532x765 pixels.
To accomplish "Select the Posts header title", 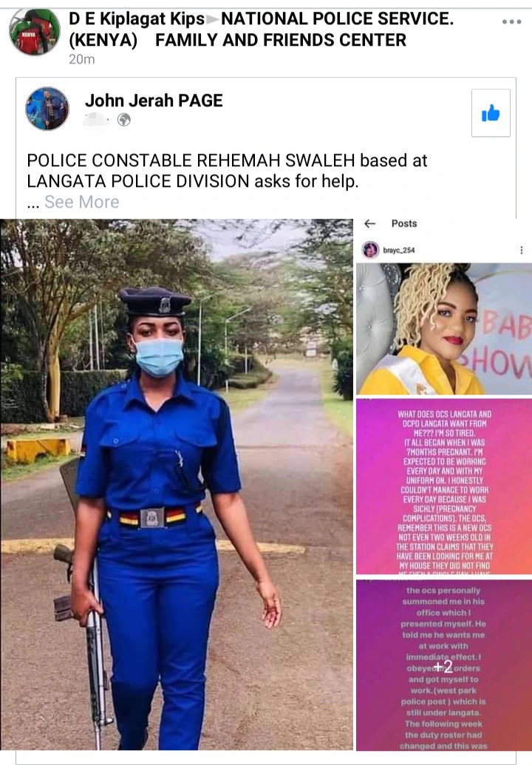I will tap(404, 223).
